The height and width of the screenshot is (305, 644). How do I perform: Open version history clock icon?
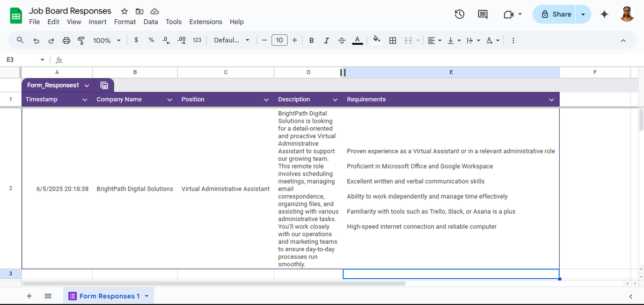(459, 14)
